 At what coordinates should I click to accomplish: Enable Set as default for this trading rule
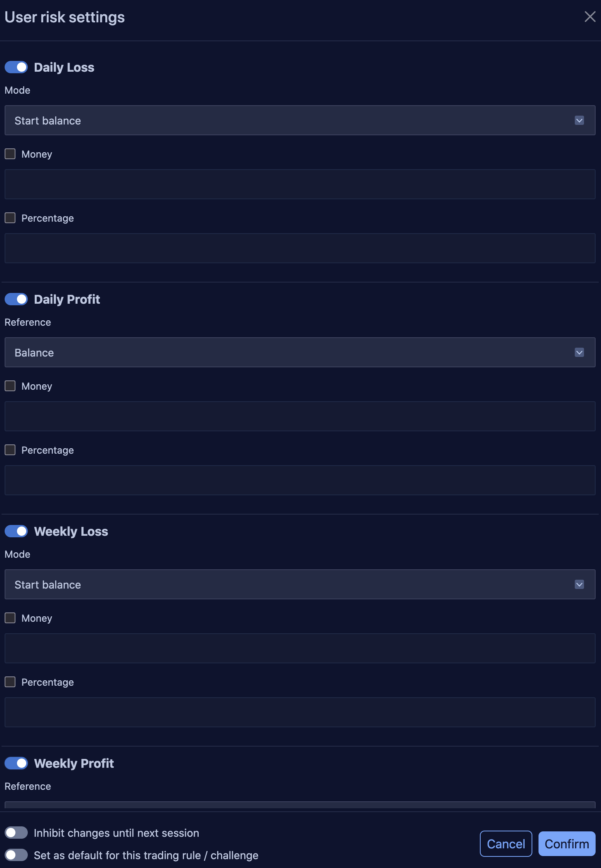click(x=16, y=855)
